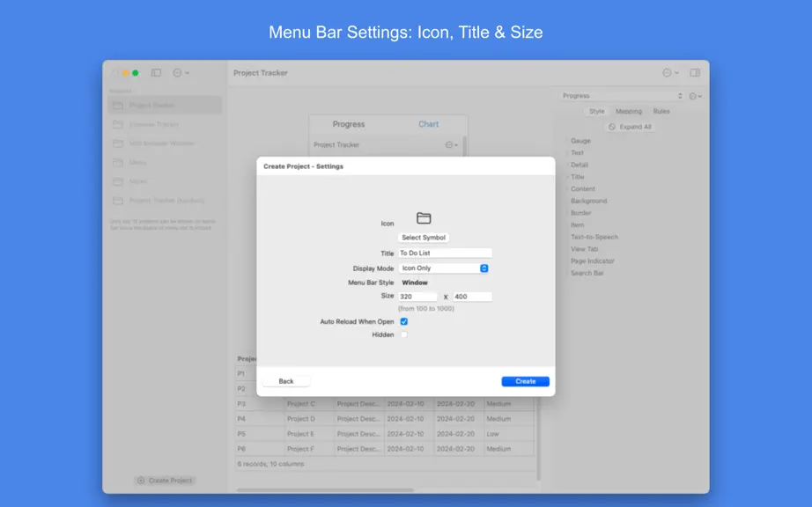Click the P4 row ID cell
This screenshot has width=812, height=507.
pyautogui.click(x=260, y=418)
